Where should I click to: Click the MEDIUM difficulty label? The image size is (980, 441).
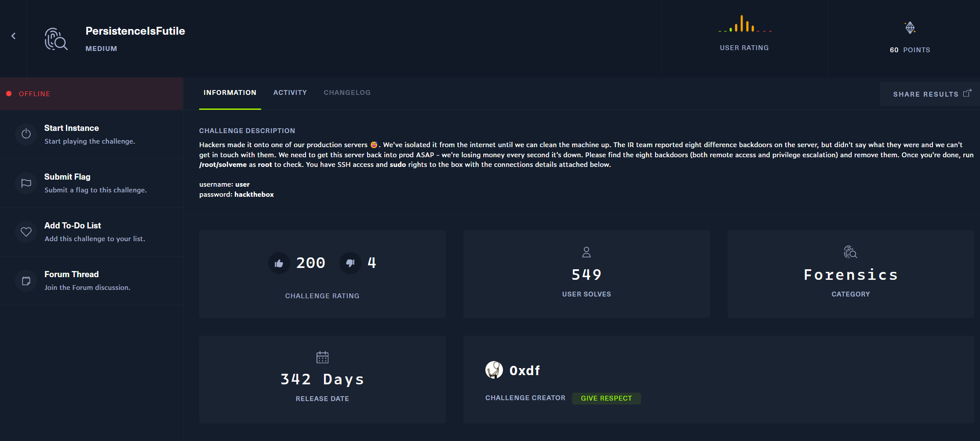coord(102,49)
